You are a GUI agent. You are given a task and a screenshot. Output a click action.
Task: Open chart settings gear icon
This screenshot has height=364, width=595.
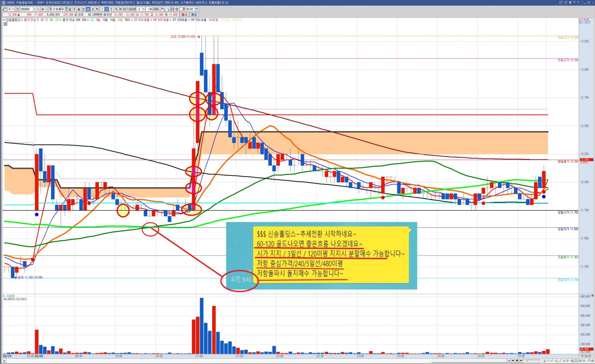[x=177, y=9]
